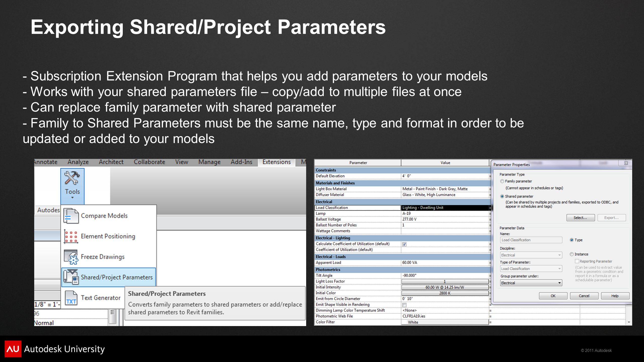The height and width of the screenshot is (362, 644).
Task: Click the Color Filter White swatch
Action: (445, 322)
